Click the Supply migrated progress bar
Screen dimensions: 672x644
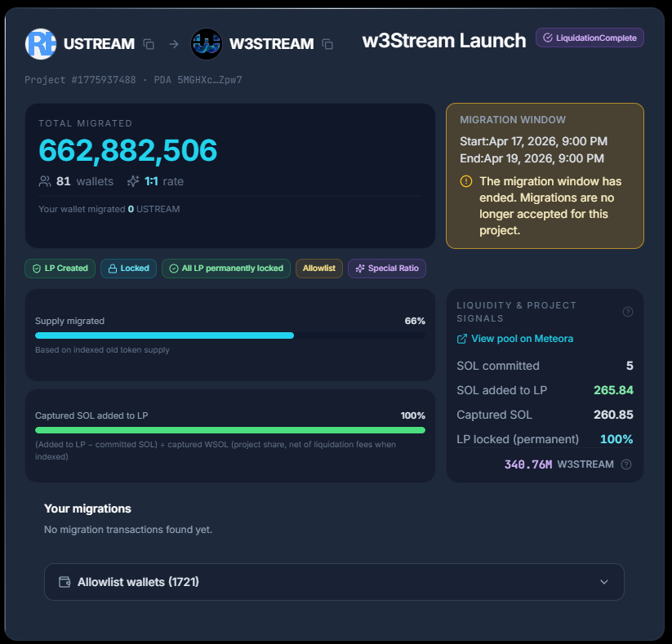pyautogui.click(x=230, y=335)
